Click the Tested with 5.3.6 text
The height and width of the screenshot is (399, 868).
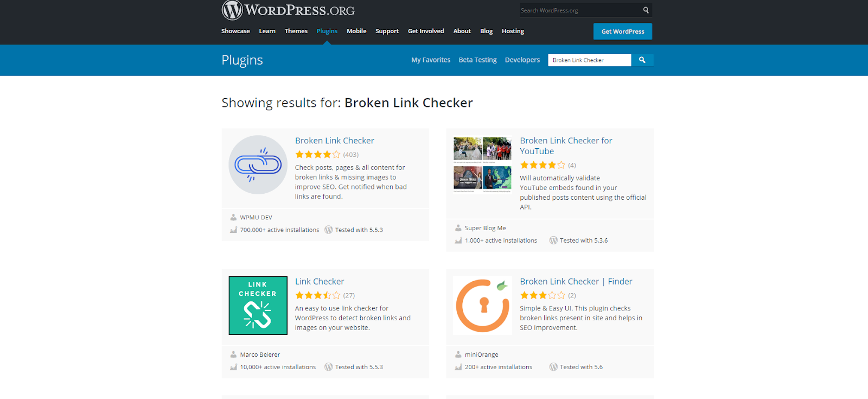pyautogui.click(x=584, y=241)
